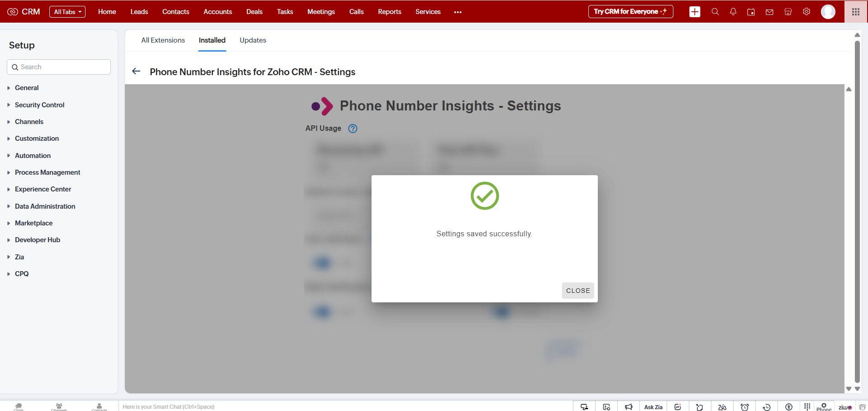Select the Installed tab

coord(212,40)
